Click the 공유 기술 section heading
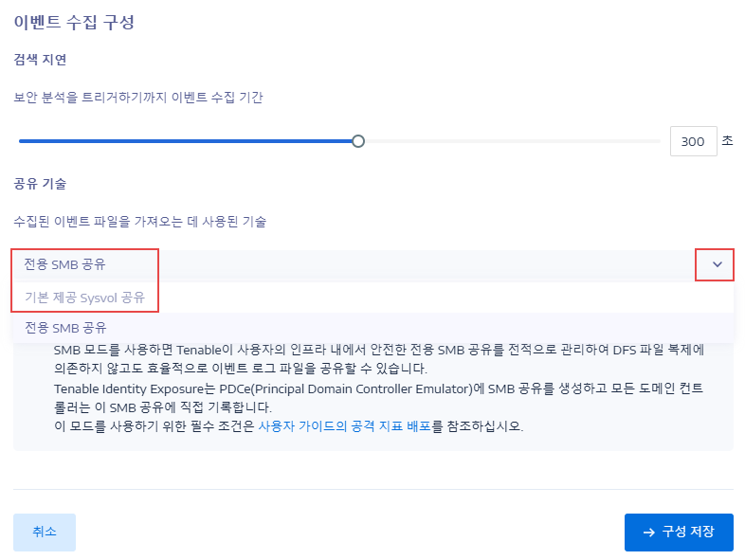This screenshot has width=745, height=560. tap(41, 184)
